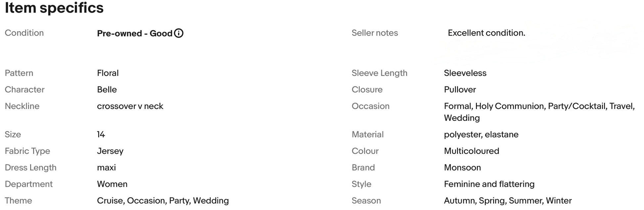This screenshot has height=210, width=644.
Task: Click the Pullover closure value
Action: 460,89
